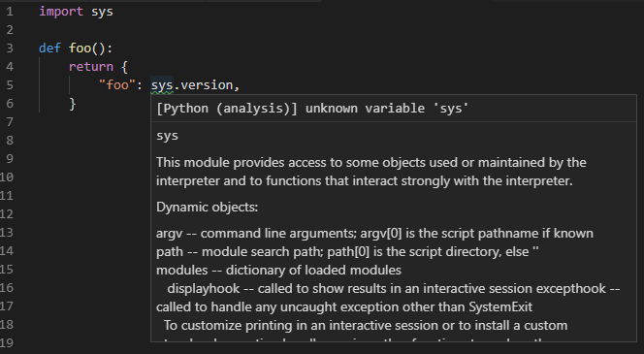The width and height of the screenshot is (644, 354).
Task: Place cursor on function name 'foo'
Action: (80, 48)
